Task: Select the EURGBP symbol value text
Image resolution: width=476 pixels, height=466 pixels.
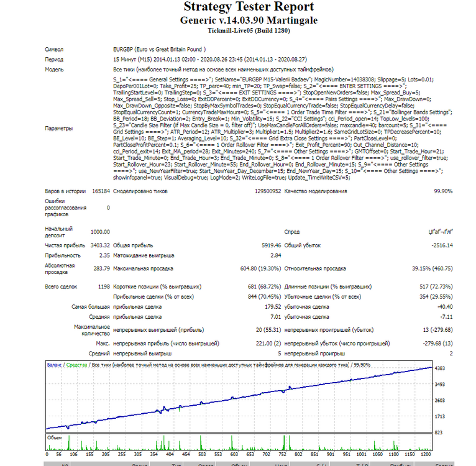Action: pyautogui.click(x=159, y=50)
